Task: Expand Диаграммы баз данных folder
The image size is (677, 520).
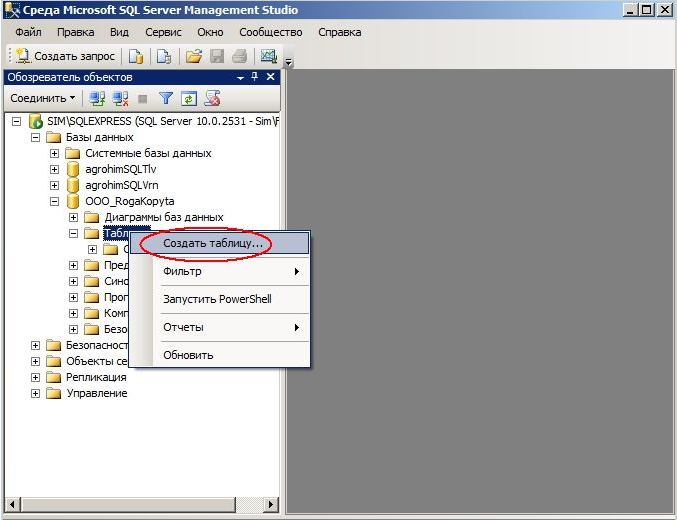Action: [73, 218]
